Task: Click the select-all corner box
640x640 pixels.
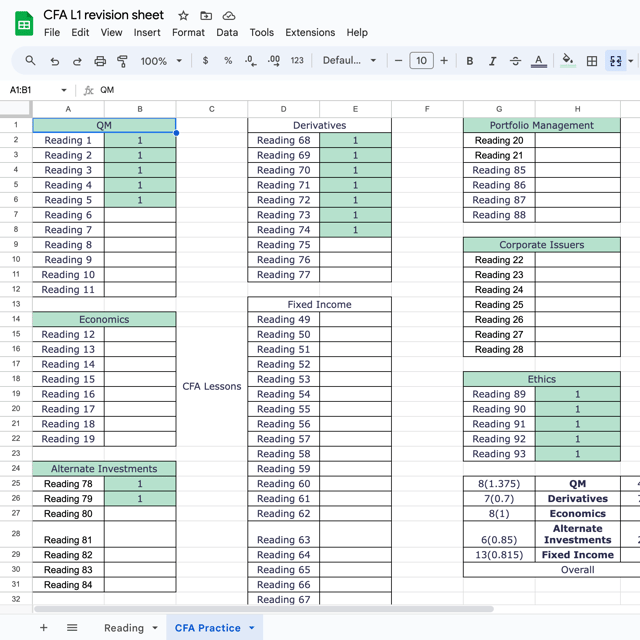Action: 16,109
